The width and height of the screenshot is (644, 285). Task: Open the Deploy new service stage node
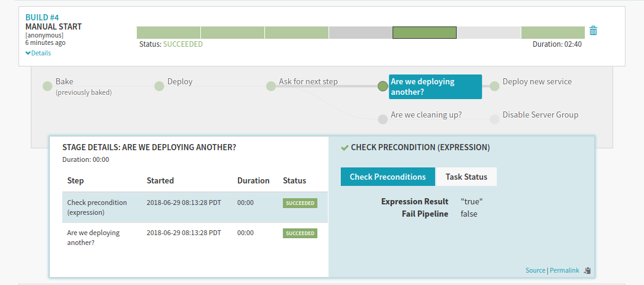click(494, 86)
